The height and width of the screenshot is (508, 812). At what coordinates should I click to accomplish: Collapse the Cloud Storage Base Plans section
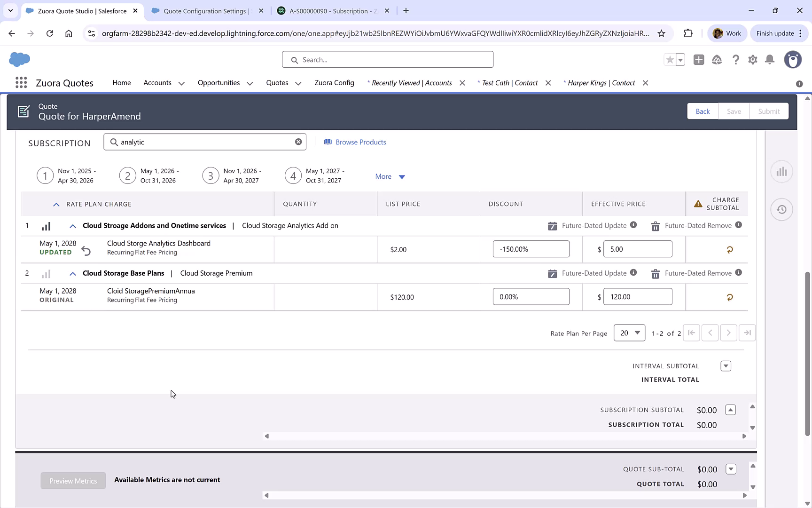tap(72, 273)
